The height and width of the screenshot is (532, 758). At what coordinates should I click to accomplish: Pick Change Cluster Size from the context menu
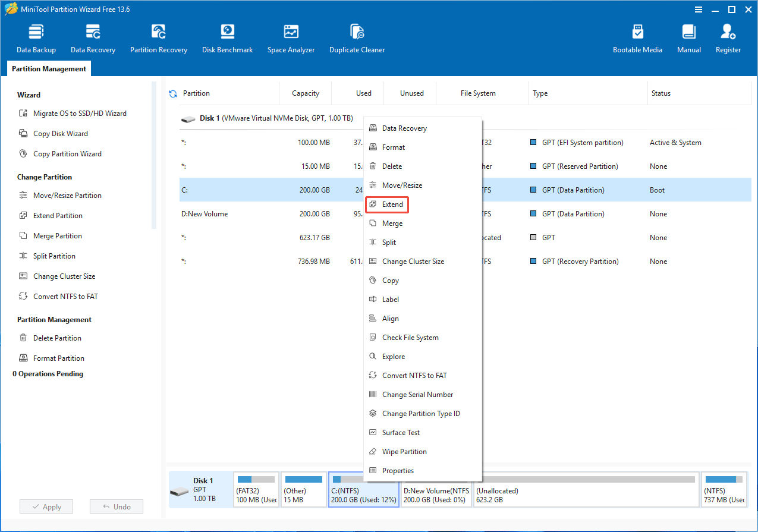click(423, 262)
